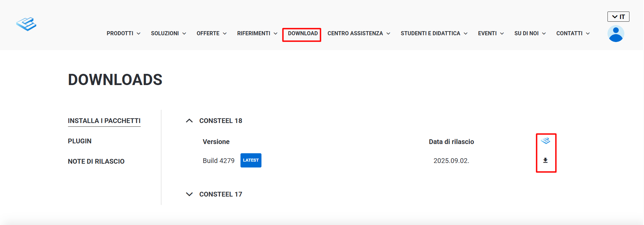Expand the EVENTI menu
Image resolution: width=644 pixels, height=225 pixels.
(x=491, y=33)
